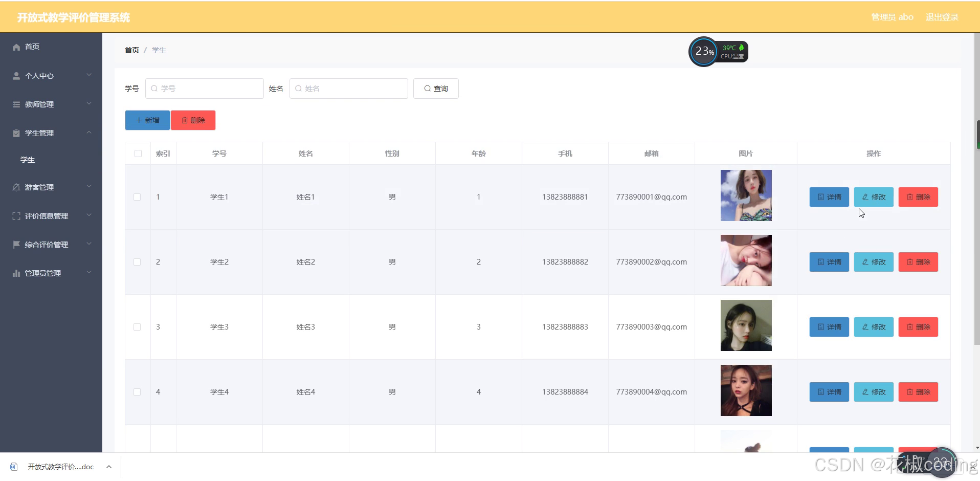This screenshot has width=980, height=481.
Task: Click the 查询 search button
Action: click(436, 89)
